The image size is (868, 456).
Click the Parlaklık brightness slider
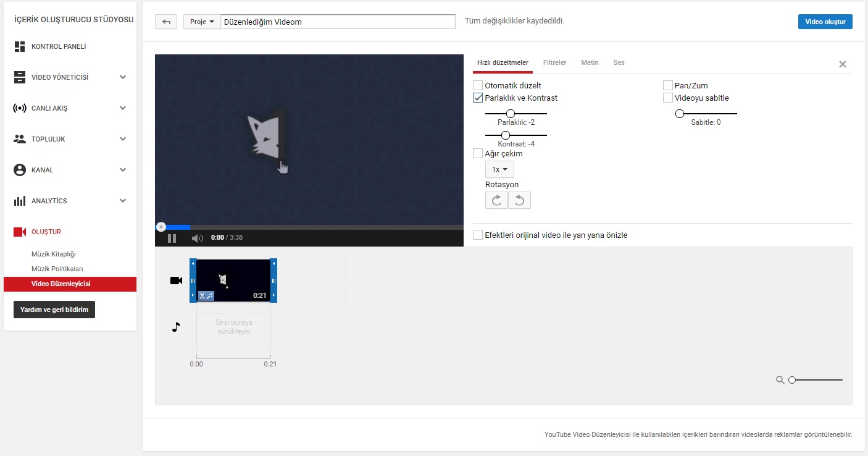[x=516, y=114]
